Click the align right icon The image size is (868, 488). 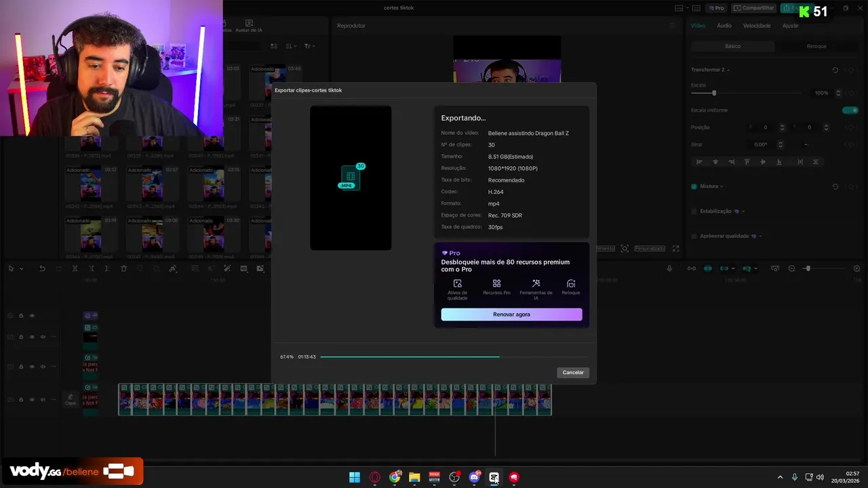(x=731, y=162)
